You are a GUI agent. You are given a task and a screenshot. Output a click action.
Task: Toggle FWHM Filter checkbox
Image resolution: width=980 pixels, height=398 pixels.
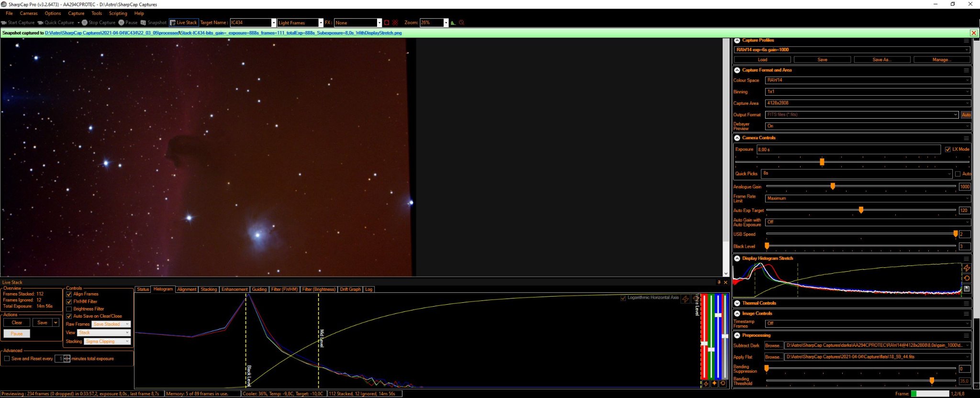coord(69,302)
